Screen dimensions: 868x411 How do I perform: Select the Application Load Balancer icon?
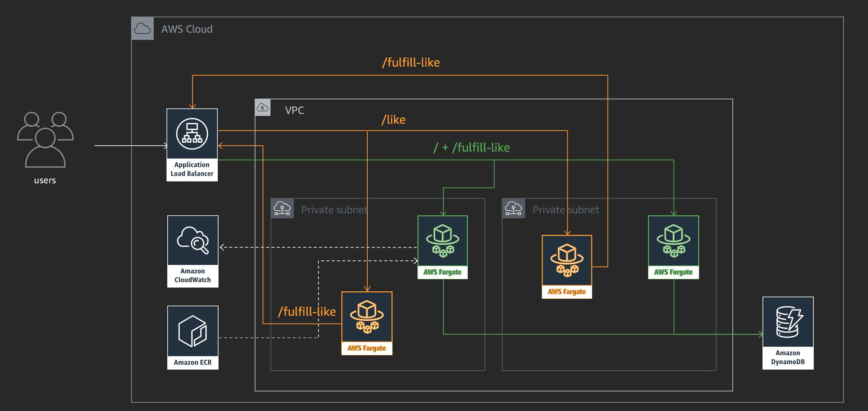point(192,134)
